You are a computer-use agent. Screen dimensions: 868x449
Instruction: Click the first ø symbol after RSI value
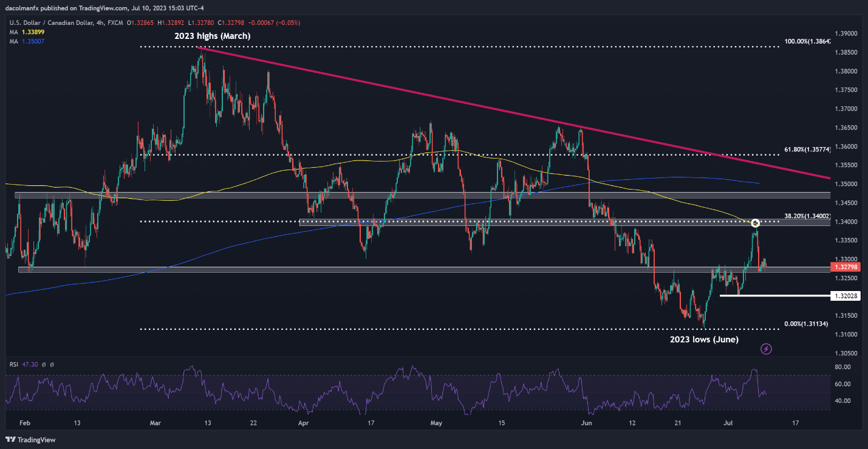tap(43, 365)
